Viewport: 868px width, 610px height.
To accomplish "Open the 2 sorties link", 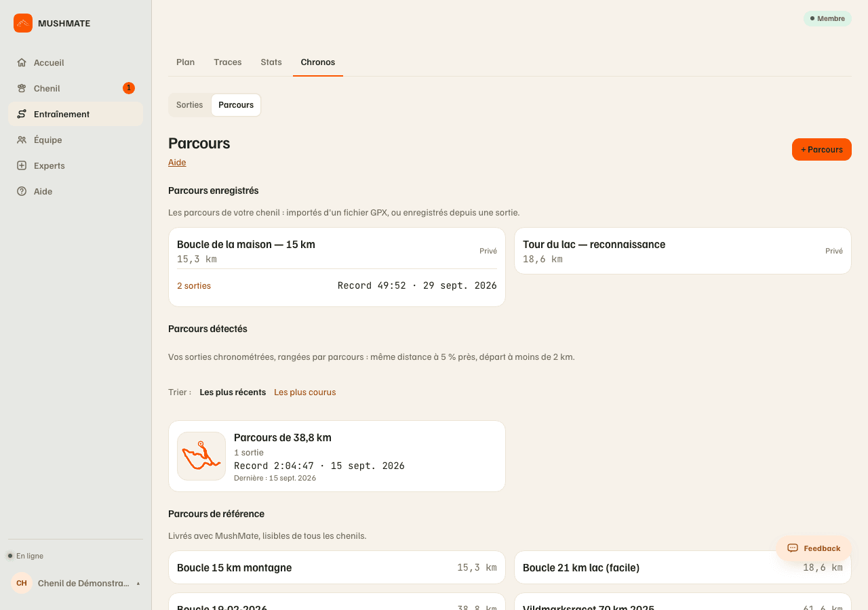I will coord(194,286).
